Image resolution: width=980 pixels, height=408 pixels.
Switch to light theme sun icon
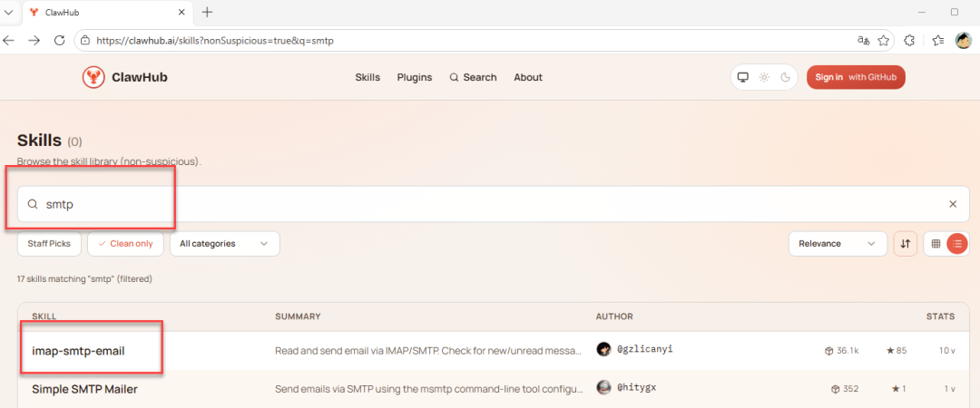764,77
